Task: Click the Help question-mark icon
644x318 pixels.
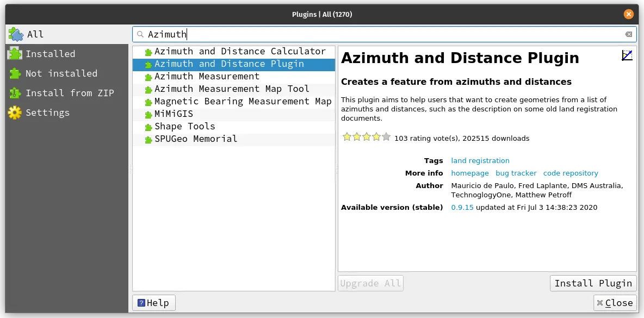Action: pos(143,303)
